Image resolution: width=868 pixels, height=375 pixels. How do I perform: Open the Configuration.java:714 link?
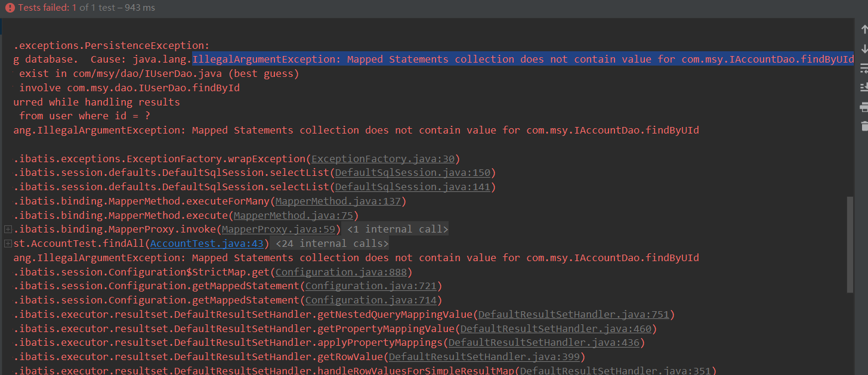point(371,300)
